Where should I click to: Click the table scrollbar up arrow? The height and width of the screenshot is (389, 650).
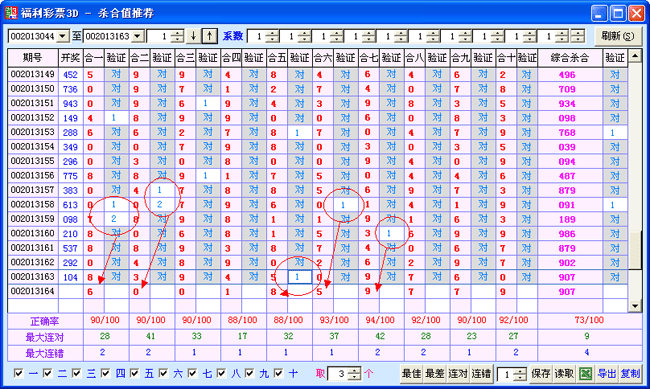click(635, 56)
